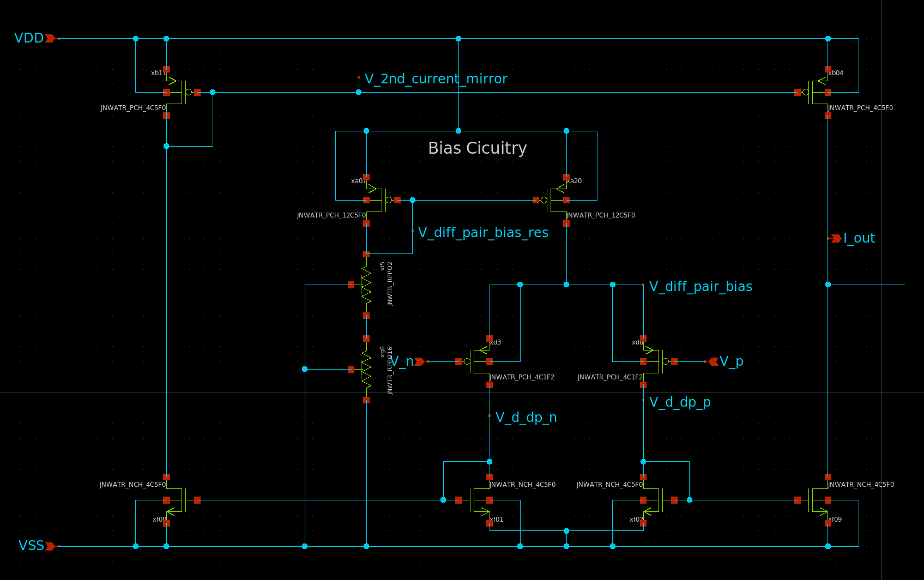Click the "Bias Cicuitry" title text
Image resolution: width=924 pixels, height=580 pixels.
(x=477, y=148)
